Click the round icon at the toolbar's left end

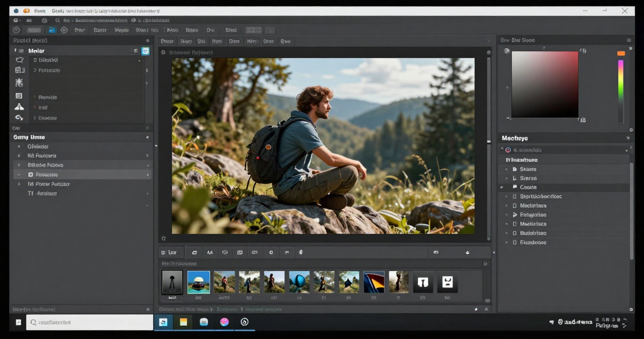16,30
